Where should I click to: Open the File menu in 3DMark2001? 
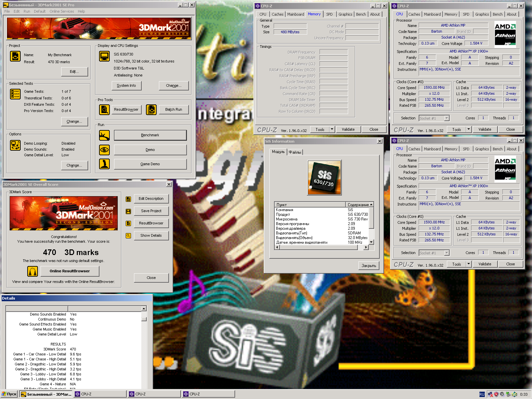tap(7, 11)
